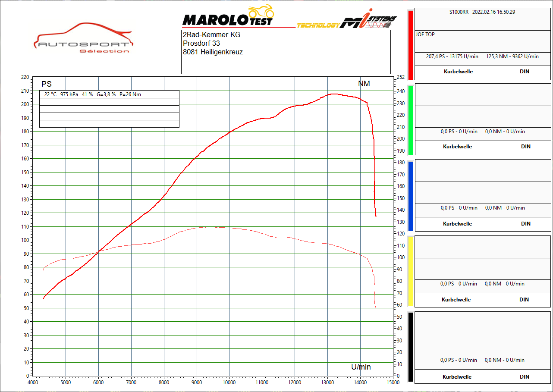Select the yellow run color bar
The width and height of the screenshot is (553, 392).
410,271
